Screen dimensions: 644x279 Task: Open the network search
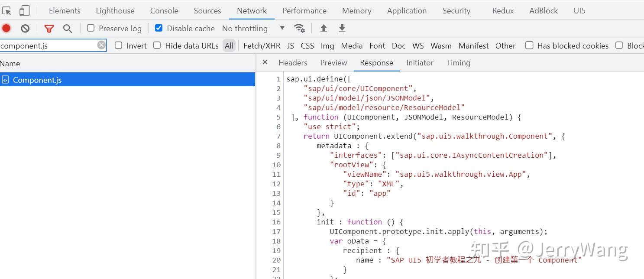pyautogui.click(x=67, y=28)
